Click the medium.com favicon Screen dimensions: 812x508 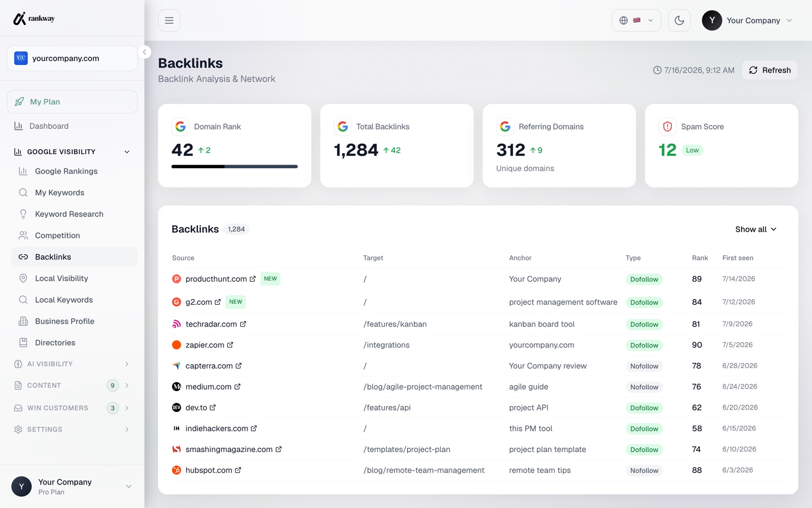(176, 387)
